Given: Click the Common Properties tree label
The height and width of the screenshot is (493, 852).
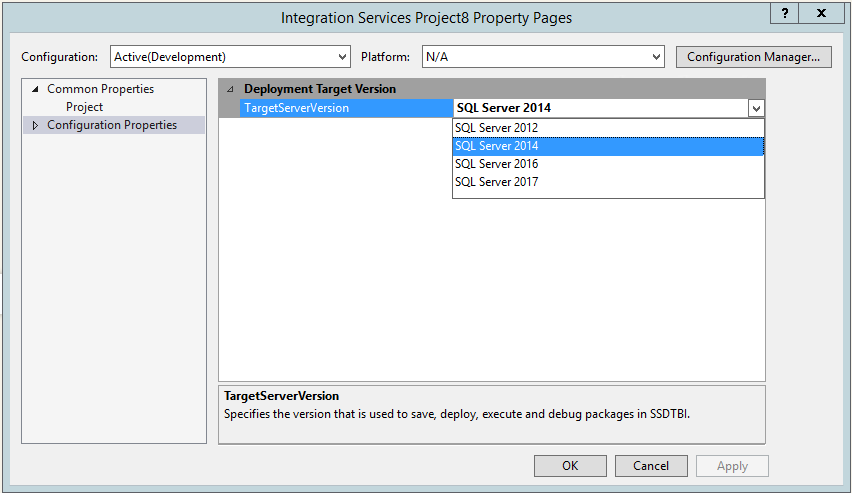Looking at the screenshot, I should tap(101, 89).
